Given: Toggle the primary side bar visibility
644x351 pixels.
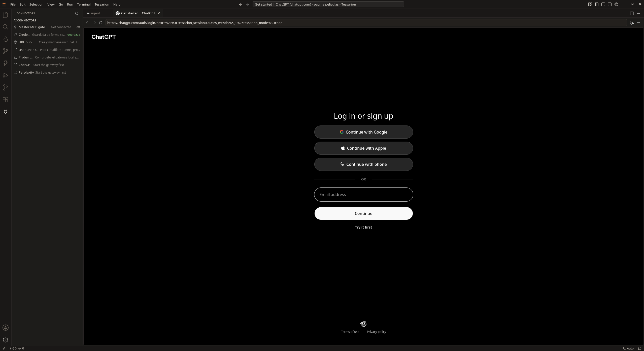Looking at the screenshot, I should (597, 4).
